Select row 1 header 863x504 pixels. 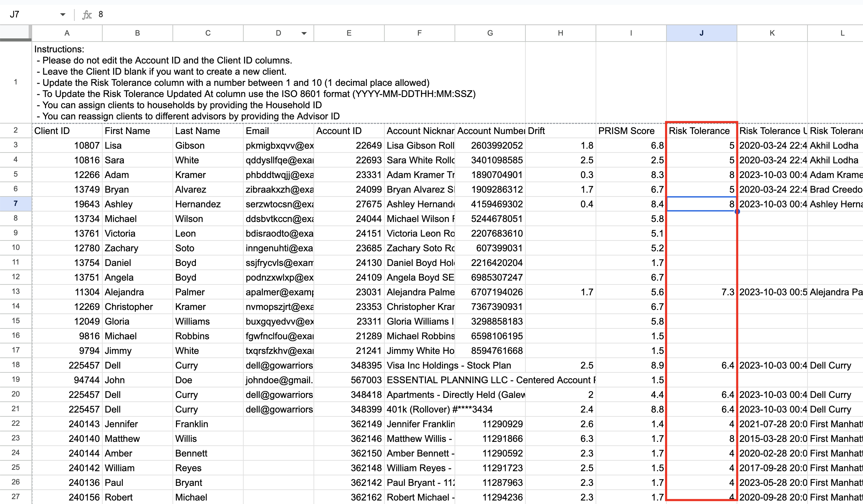(x=16, y=82)
